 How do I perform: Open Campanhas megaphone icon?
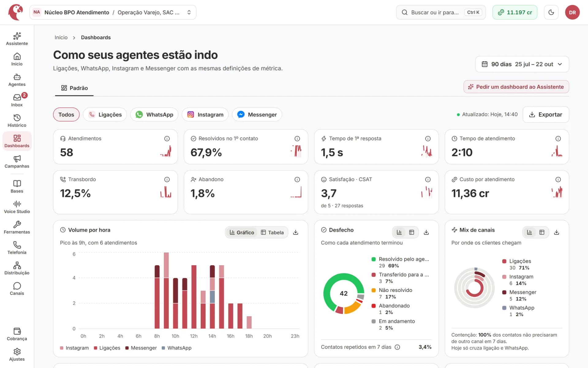[x=17, y=162]
